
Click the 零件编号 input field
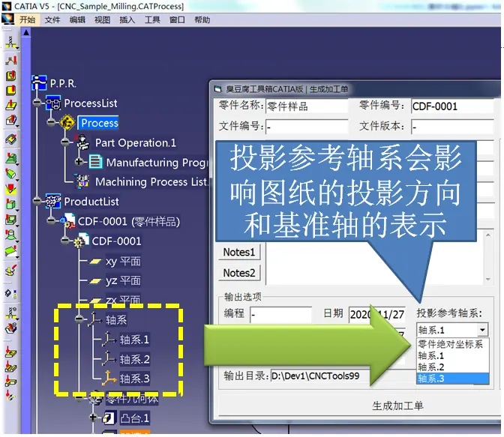tap(452, 106)
